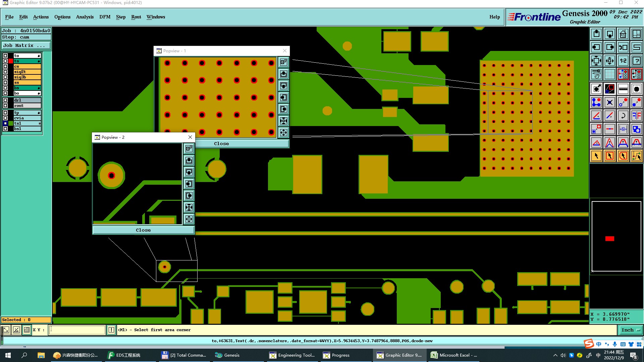Toggle the drl layer checkbox
This screenshot has width=644, height=362.
pyautogui.click(x=5, y=100)
